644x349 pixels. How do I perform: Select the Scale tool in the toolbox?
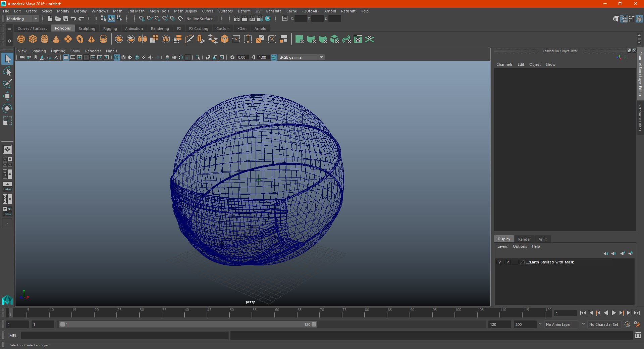click(7, 121)
